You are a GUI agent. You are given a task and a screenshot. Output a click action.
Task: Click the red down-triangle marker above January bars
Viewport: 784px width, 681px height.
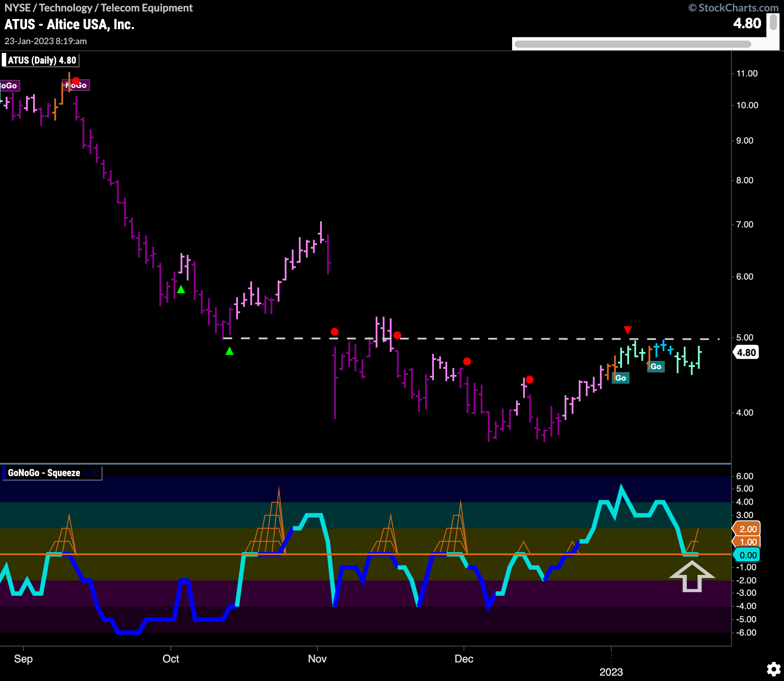[x=628, y=330]
